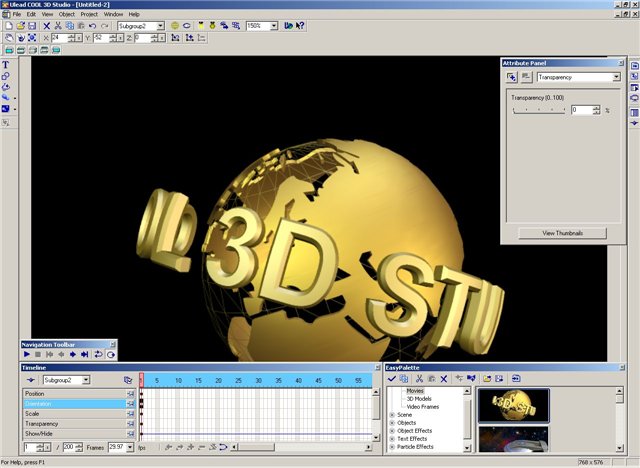The image size is (640, 468).
Task: Create a new document with the New icon
Action: coord(9,26)
